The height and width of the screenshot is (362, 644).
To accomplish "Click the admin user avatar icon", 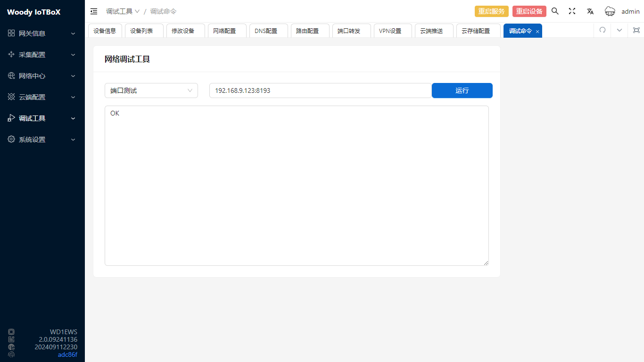I will coord(610,11).
